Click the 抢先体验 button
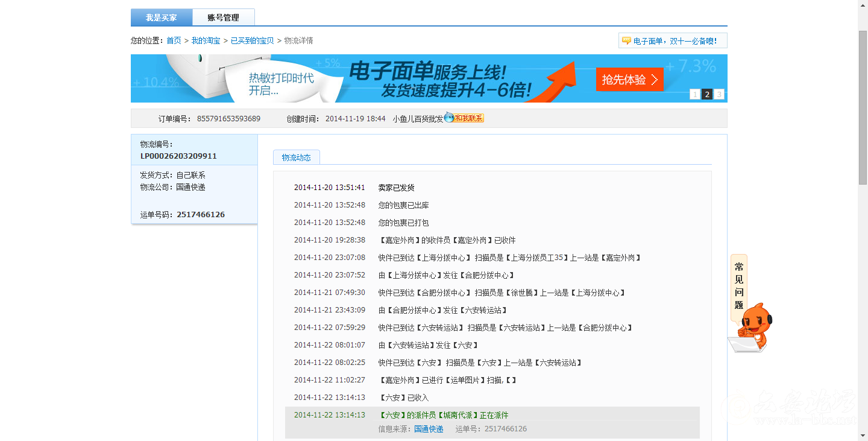Image resolution: width=868 pixels, height=441 pixels. [629, 79]
